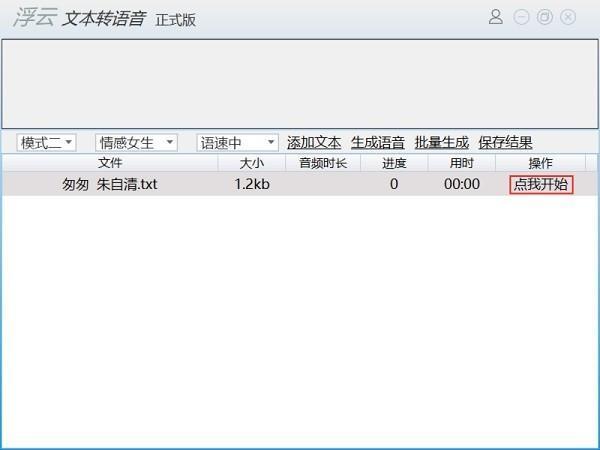Click 批量生成 to batch generate
Image resolution: width=600 pixels, height=450 pixels.
coord(442,143)
